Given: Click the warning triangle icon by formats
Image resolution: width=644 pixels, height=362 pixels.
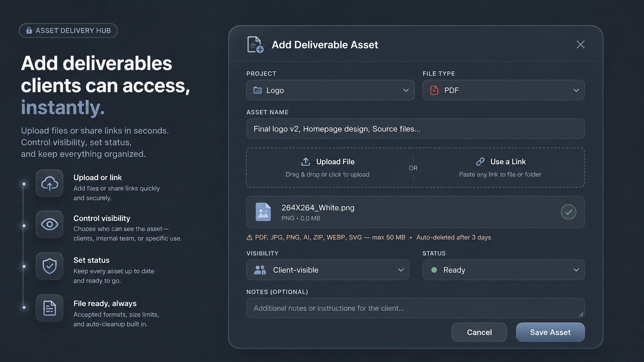Looking at the screenshot, I should coord(250,237).
